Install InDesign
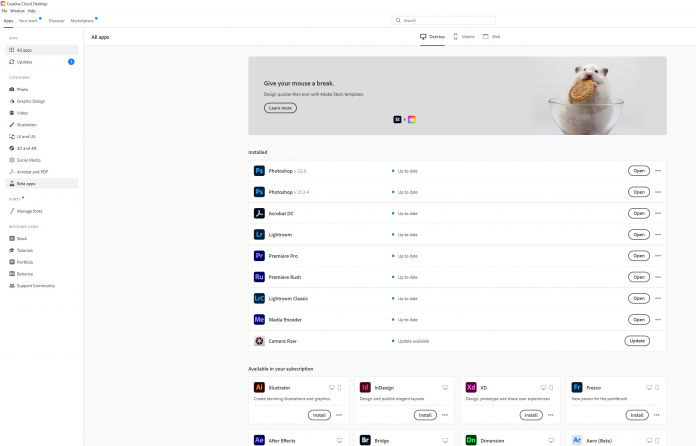This screenshot has width=696, height=446. pyautogui.click(x=425, y=415)
